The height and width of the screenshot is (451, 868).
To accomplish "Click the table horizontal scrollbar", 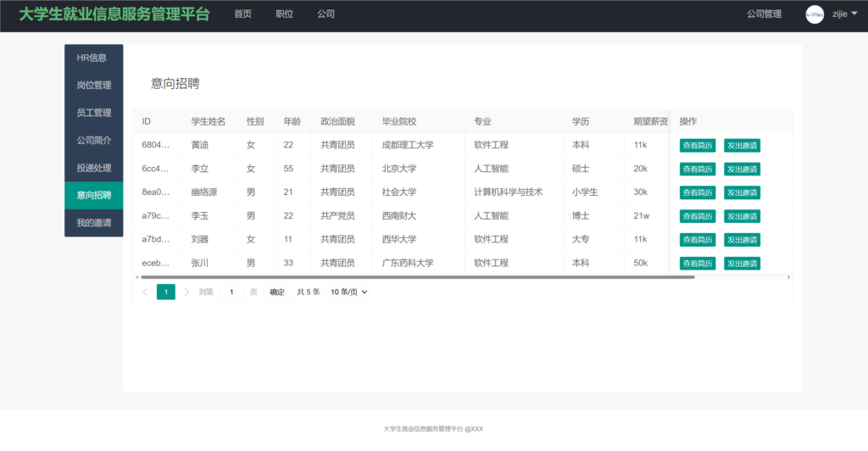I will [x=417, y=277].
